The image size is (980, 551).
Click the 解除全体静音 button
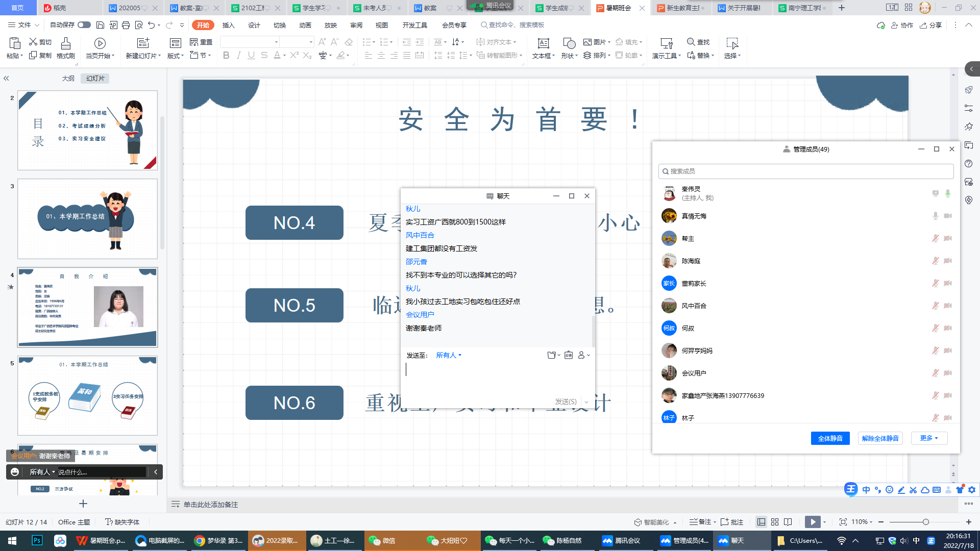[880, 438]
